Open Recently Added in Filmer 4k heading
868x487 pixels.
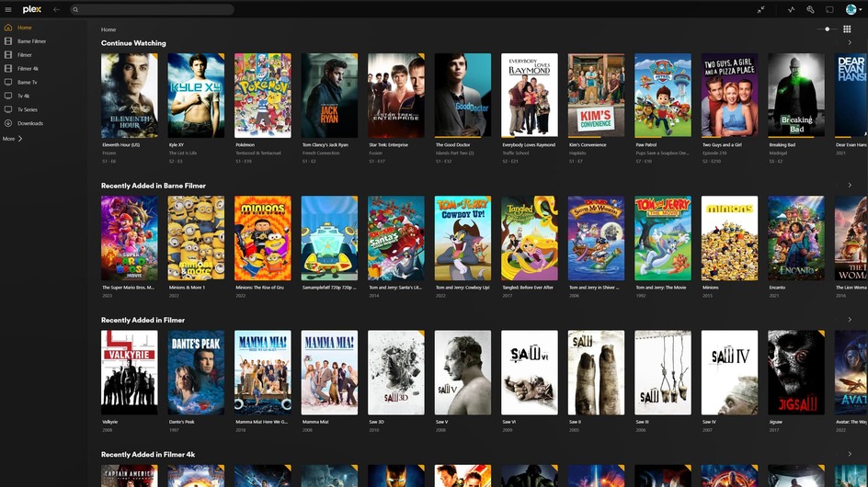pyautogui.click(x=148, y=454)
